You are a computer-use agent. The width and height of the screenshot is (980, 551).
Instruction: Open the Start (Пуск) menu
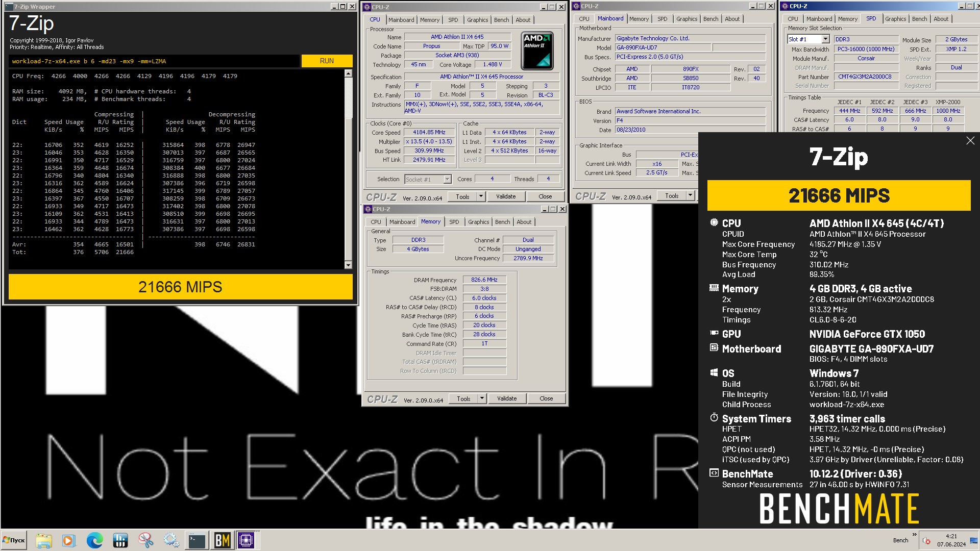point(14,540)
